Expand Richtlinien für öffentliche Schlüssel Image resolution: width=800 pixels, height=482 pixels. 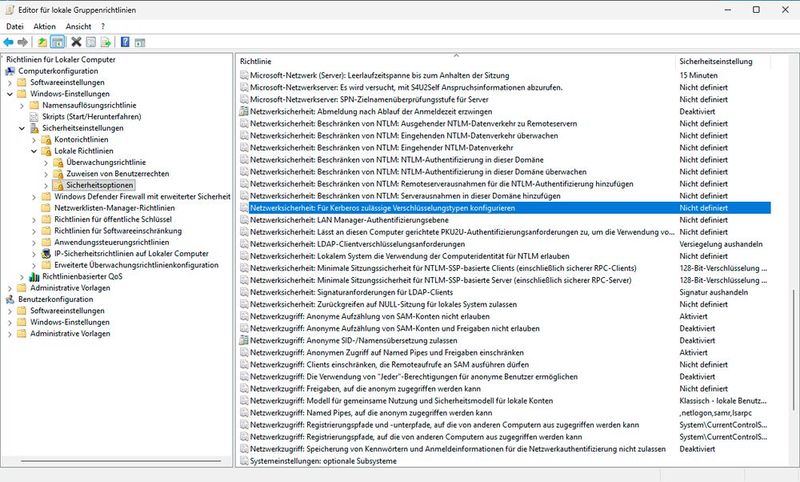pyautogui.click(x=34, y=220)
